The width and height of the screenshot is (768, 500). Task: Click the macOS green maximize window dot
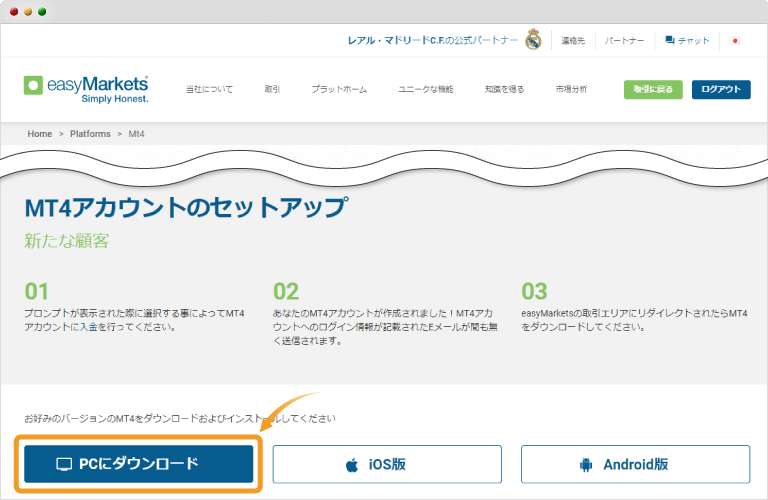click(42, 11)
